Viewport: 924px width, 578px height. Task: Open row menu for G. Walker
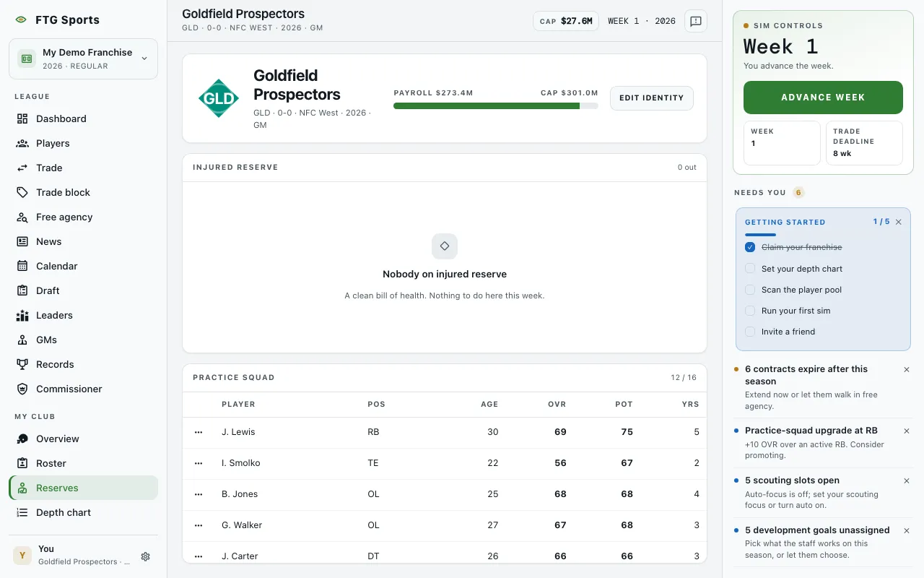pyautogui.click(x=199, y=525)
